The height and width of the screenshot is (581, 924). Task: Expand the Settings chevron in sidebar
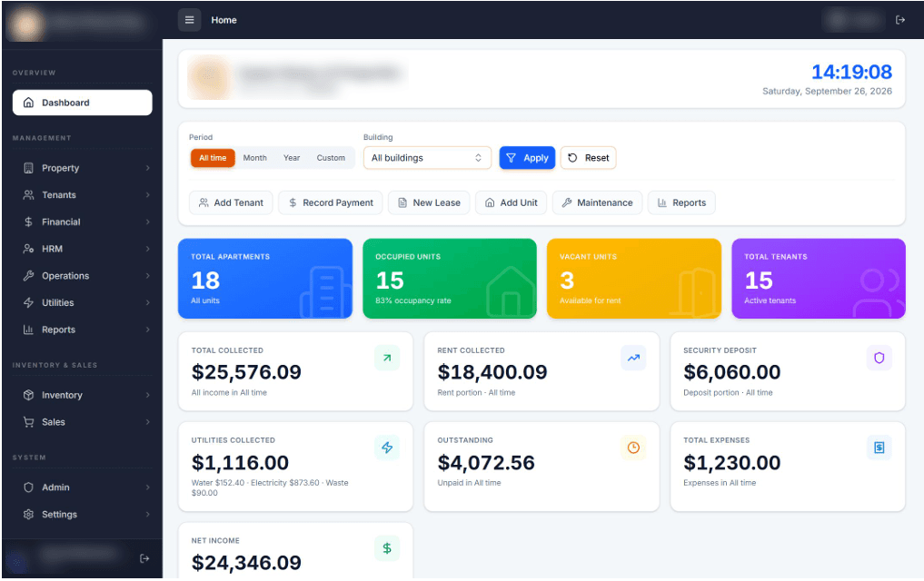pos(147,515)
